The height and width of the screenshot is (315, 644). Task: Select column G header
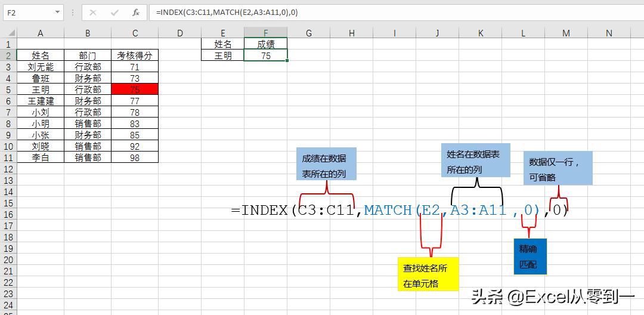[x=309, y=33]
